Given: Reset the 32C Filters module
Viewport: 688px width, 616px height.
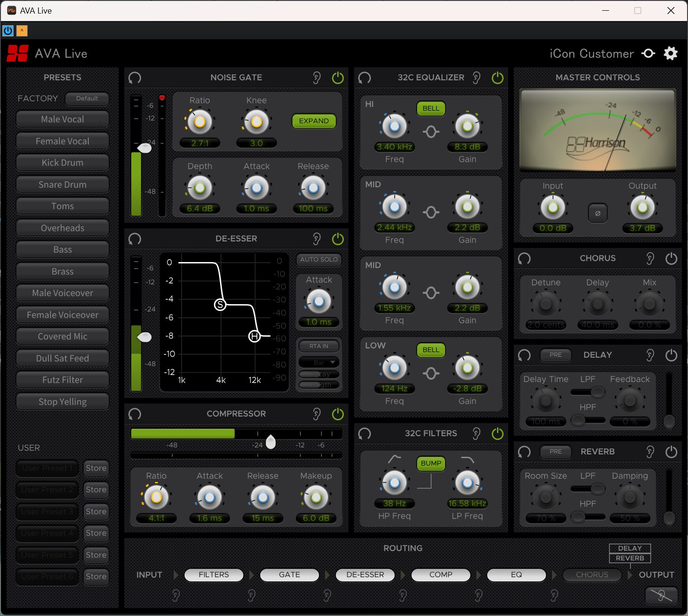Looking at the screenshot, I should click(365, 433).
